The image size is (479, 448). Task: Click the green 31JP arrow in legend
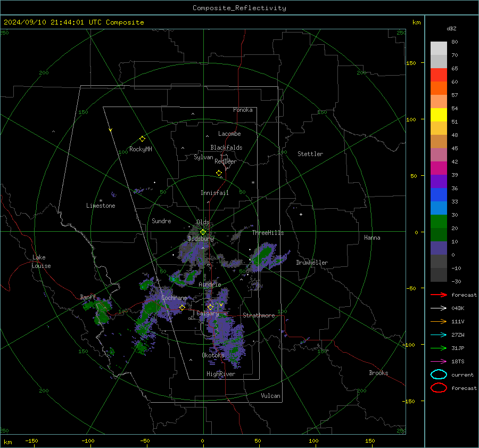coord(439,348)
